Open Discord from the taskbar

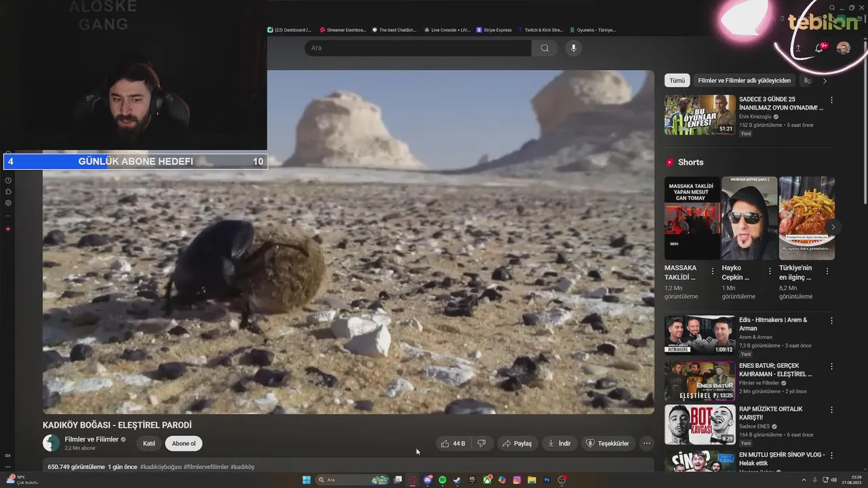tap(427, 480)
